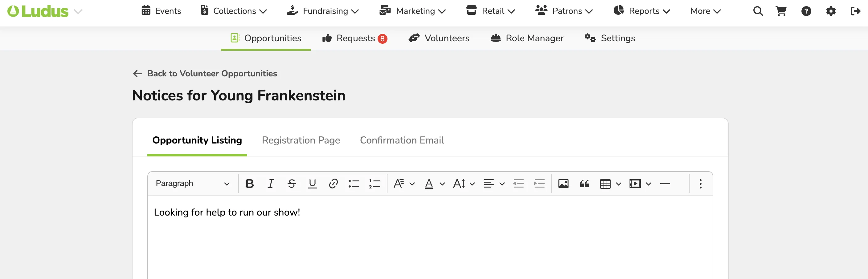The height and width of the screenshot is (279, 868).
Task: Open the insert table dropdown
Action: coord(610,184)
